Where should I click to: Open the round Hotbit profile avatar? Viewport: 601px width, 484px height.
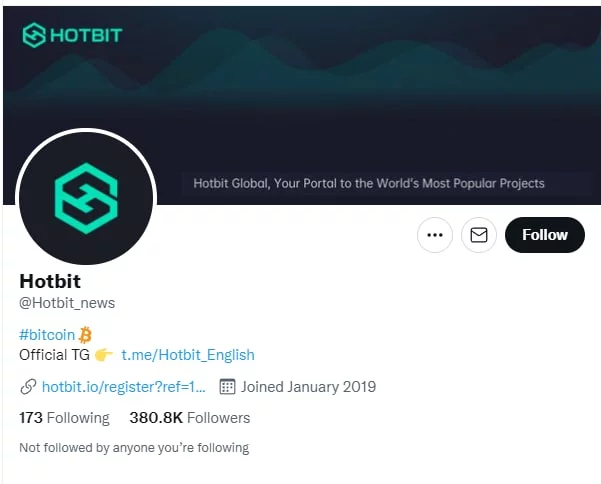coord(86,197)
